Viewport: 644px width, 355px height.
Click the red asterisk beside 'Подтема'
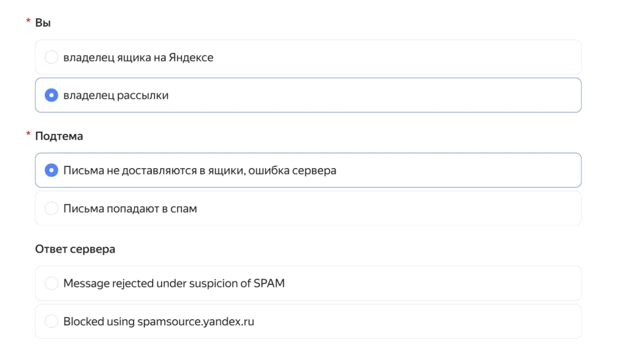coord(28,133)
